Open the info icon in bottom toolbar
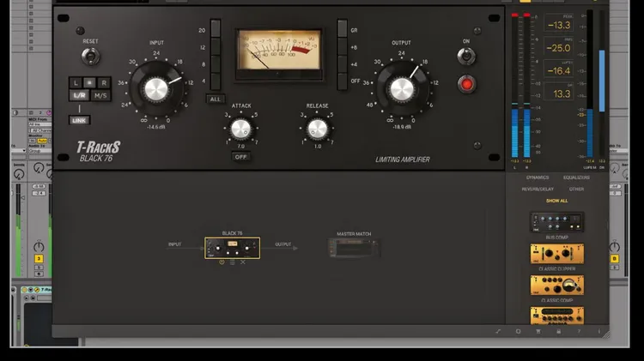This screenshot has width=644, height=361. (x=598, y=331)
